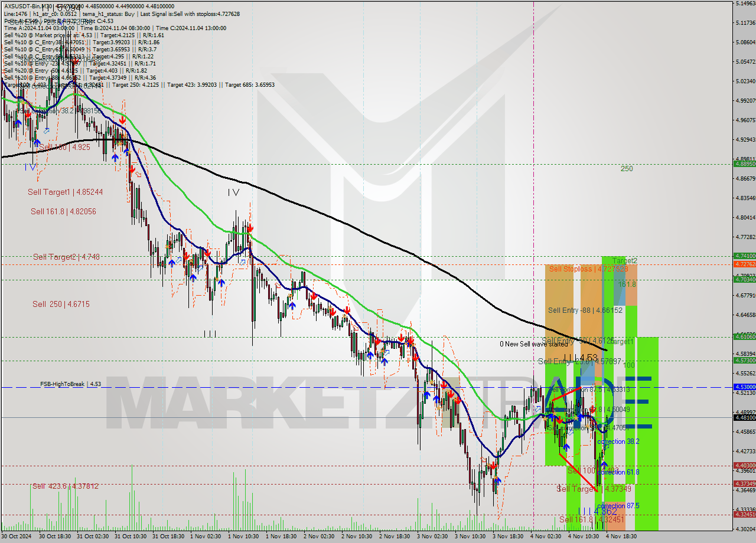Click the '30 Oct 2024' date label
This screenshot has width=756, height=543.
coord(18,537)
